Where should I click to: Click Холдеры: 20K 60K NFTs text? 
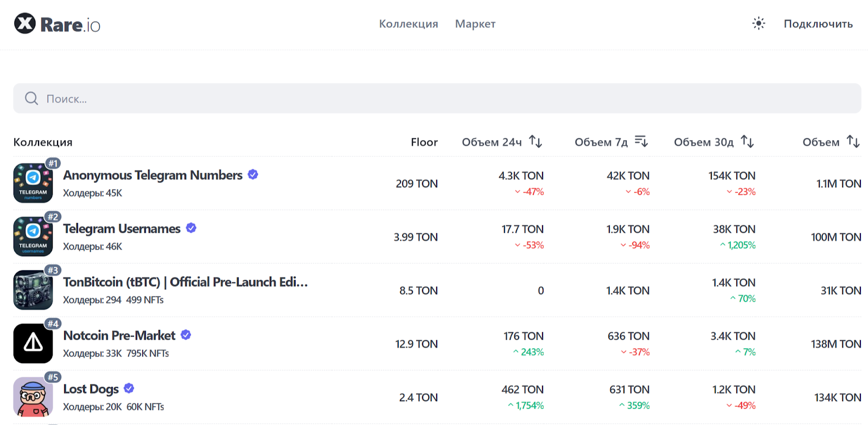pos(113,407)
